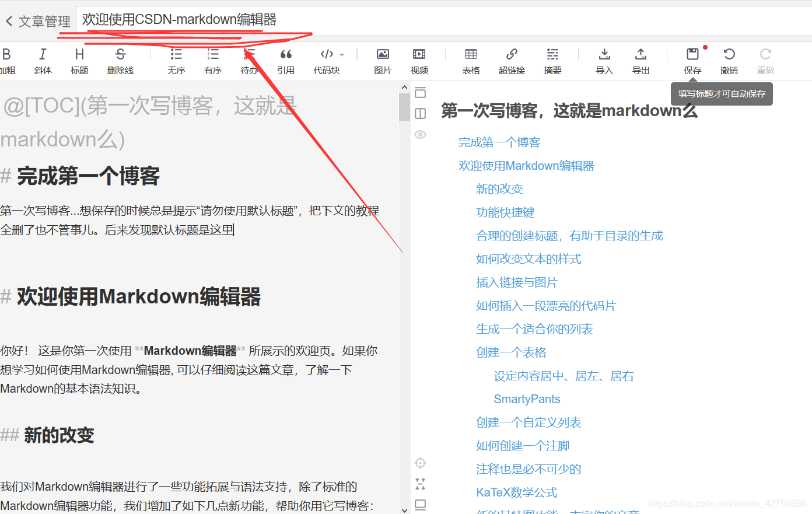This screenshot has width=812, height=514.
Task: Insert an unordered list (无序)
Action: coord(176,61)
